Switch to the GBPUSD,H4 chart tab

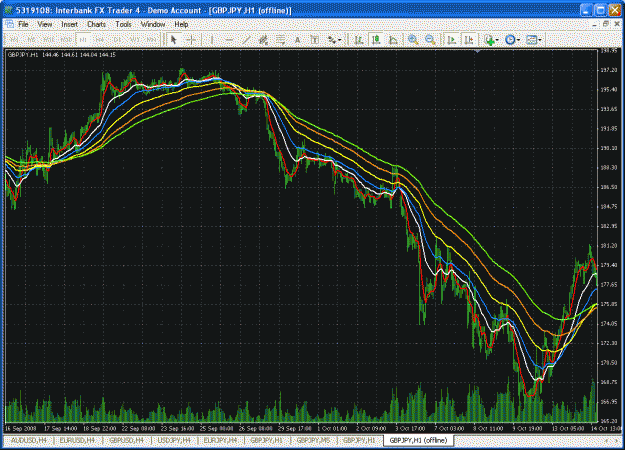click(126, 440)
